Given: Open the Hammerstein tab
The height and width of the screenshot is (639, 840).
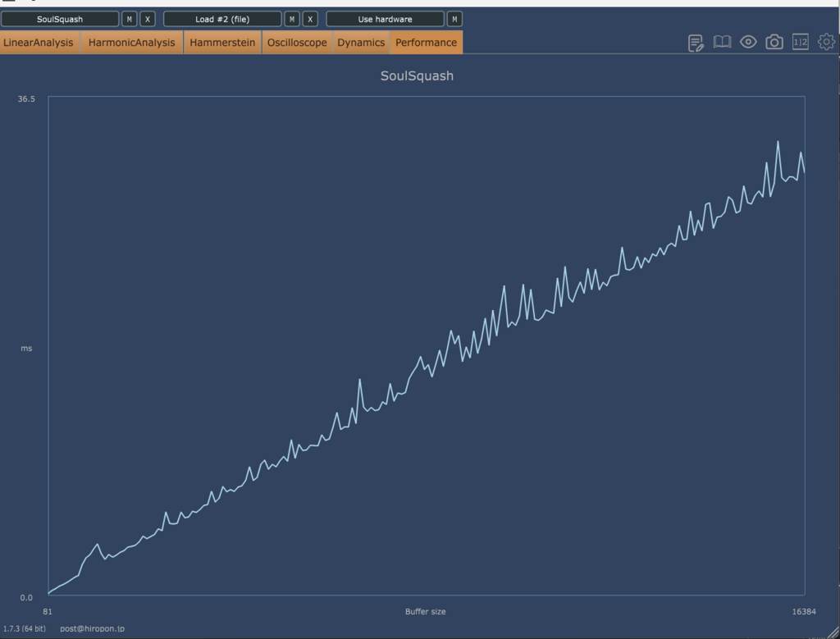Looking at the screenshot, I should click(222, 43).
